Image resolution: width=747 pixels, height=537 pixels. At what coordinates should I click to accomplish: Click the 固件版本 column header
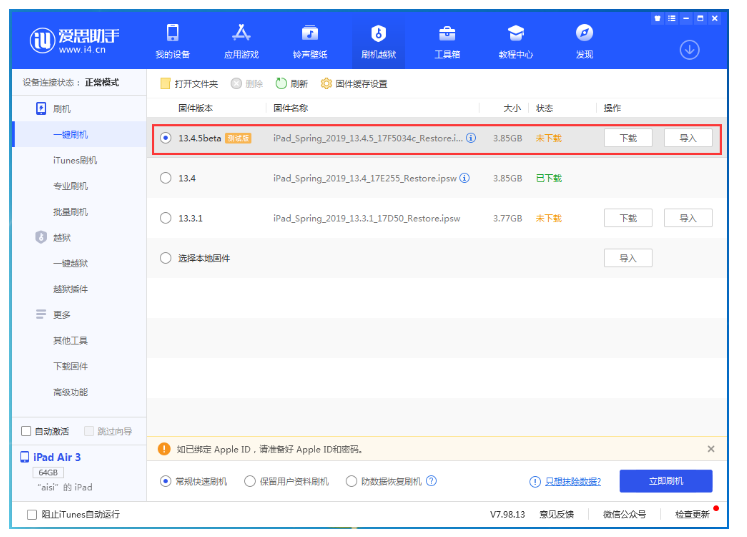[x=195, y=108]
